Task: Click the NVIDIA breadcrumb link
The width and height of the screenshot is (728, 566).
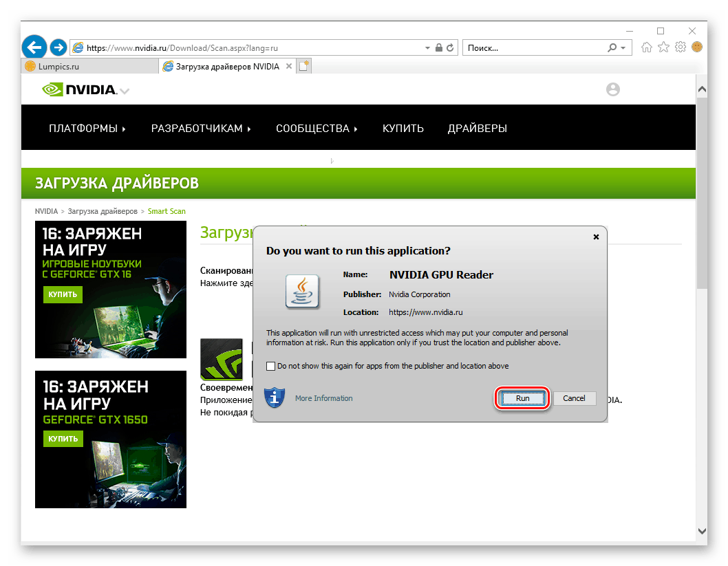Action: pyautogui.click(x=46, y=211)
